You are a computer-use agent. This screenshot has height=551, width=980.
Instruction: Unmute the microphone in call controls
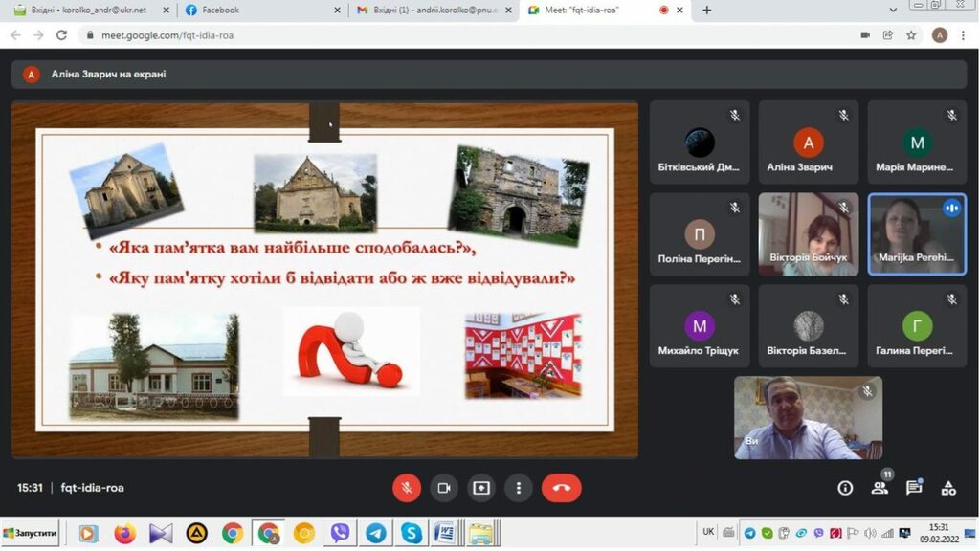click(406, 488)
